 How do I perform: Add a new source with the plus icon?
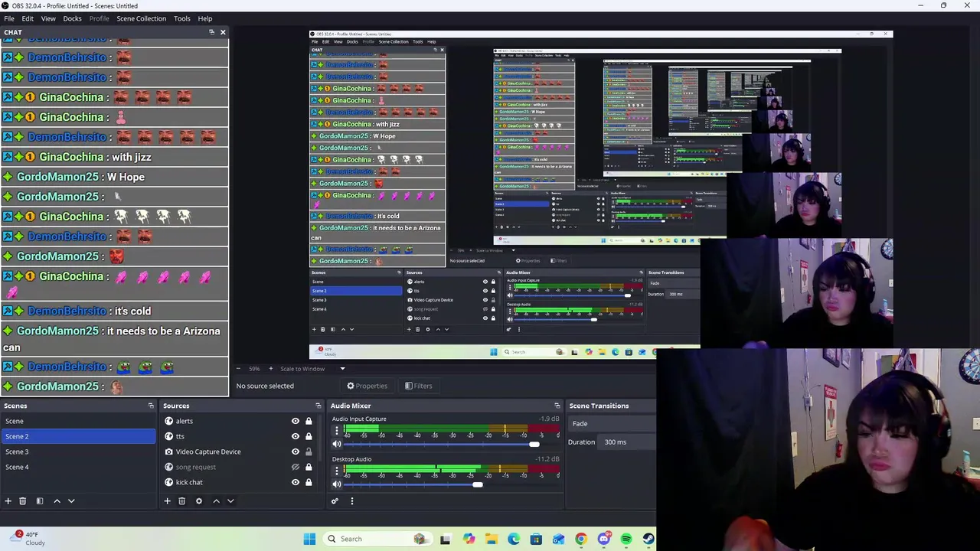[167, 500]
